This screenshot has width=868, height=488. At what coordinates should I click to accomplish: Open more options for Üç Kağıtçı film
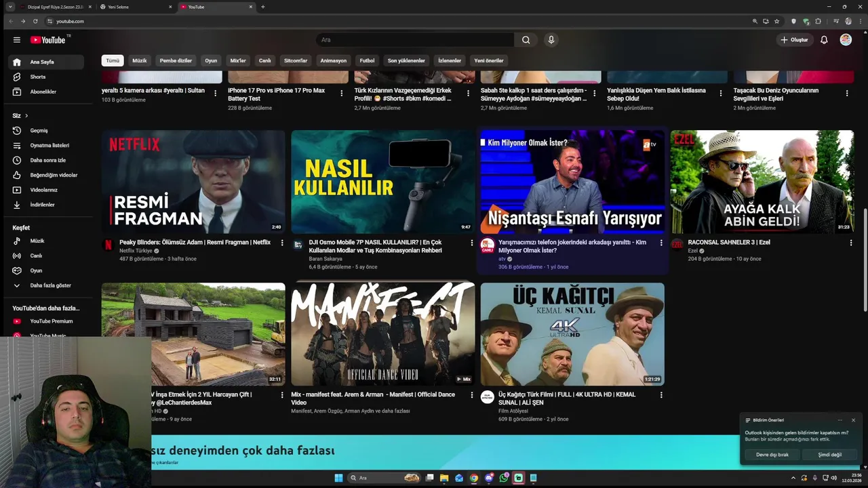(661, 395)
